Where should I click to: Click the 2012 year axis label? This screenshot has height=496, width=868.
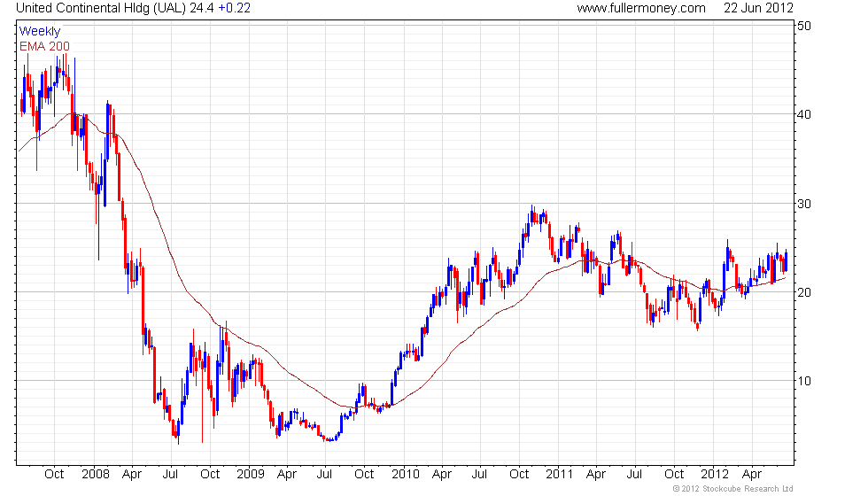715,475
